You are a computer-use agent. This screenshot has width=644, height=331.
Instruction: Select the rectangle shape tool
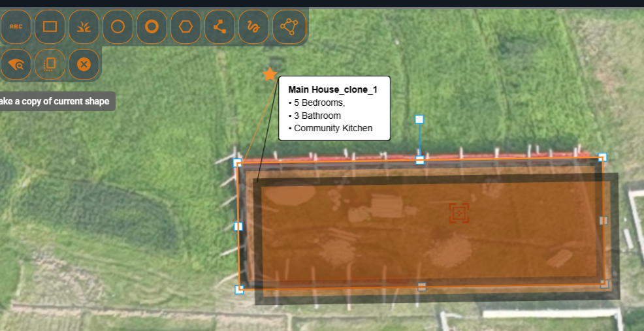pos(50,27)
